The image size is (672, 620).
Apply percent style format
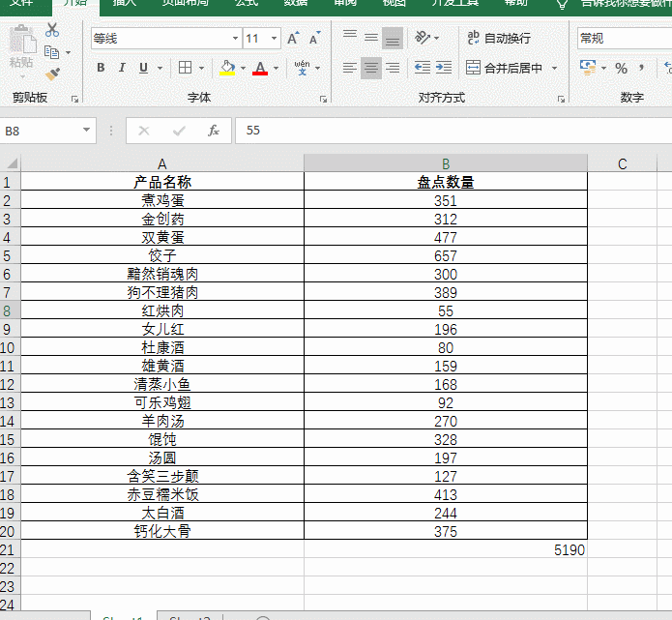[x=621, y=68]
